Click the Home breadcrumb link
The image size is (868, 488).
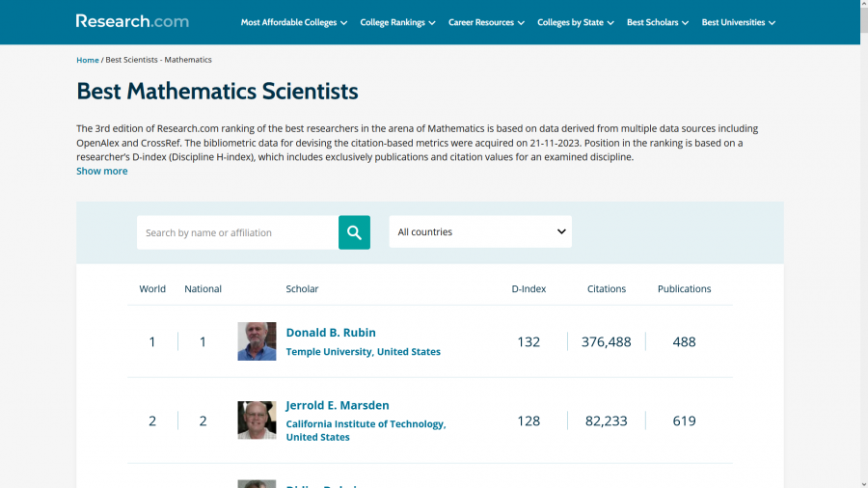(88, 60)
